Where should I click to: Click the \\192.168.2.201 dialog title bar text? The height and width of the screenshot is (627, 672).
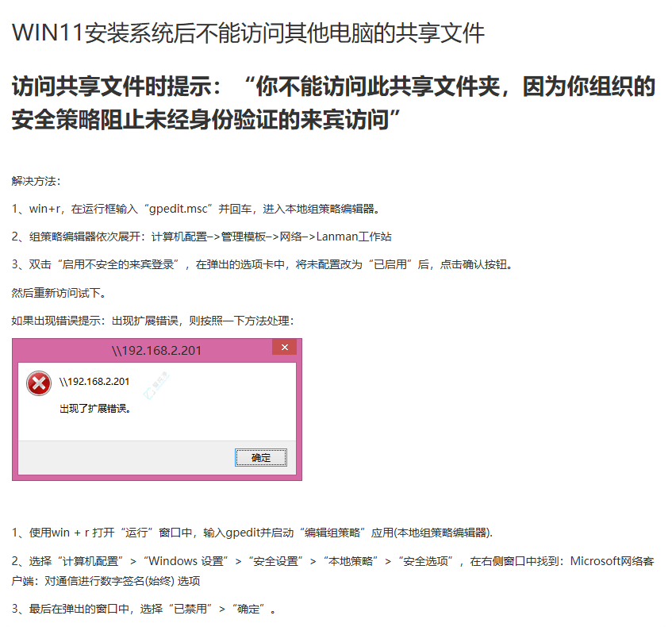156,350
